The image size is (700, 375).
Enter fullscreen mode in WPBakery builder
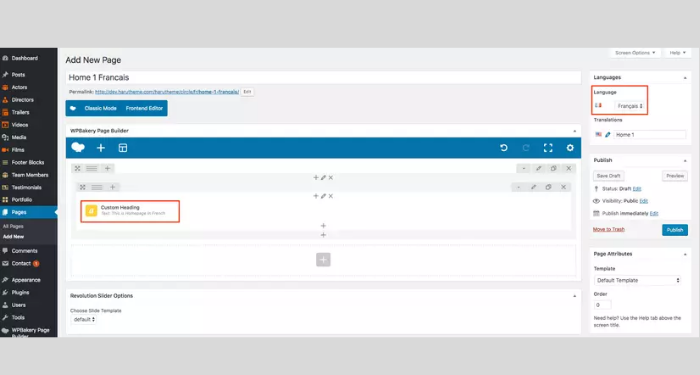pyautogui.click(x=548, y=148)
